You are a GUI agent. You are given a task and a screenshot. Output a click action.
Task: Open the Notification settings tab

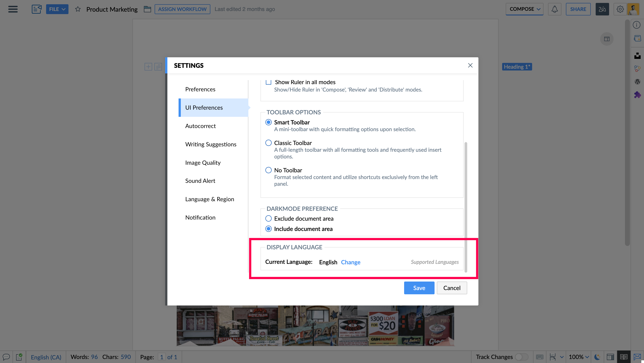[213, 217]
